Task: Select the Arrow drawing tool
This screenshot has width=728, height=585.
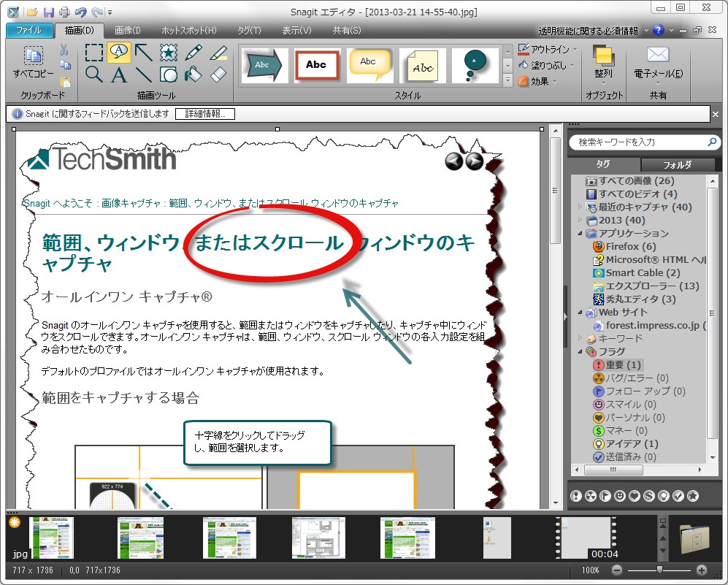Action: (x=142, y=53)
